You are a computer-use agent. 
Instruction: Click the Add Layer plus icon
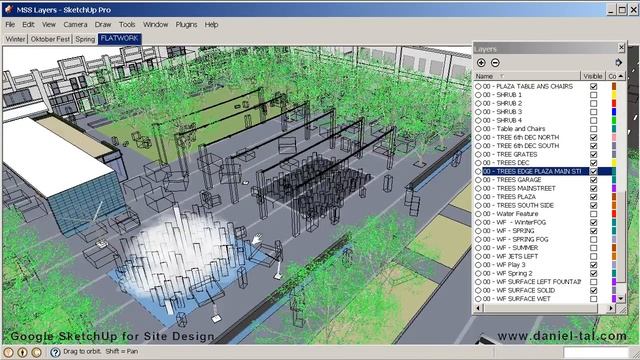(x=481, y=62)
